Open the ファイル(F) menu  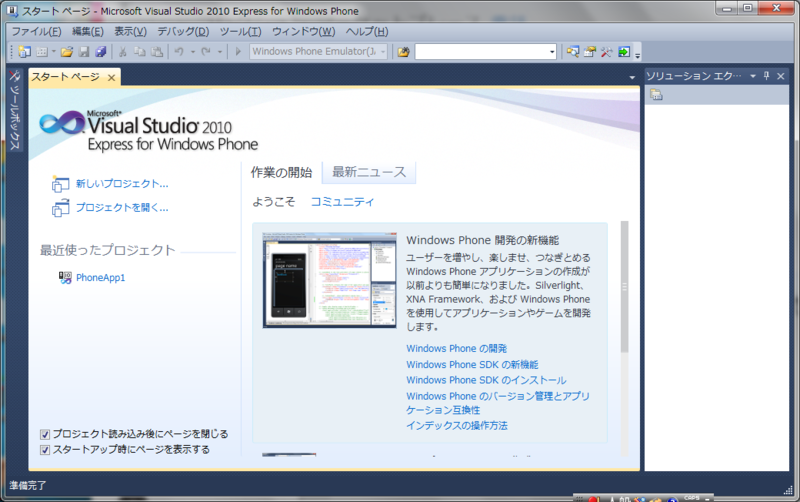(x=36, y=32)
